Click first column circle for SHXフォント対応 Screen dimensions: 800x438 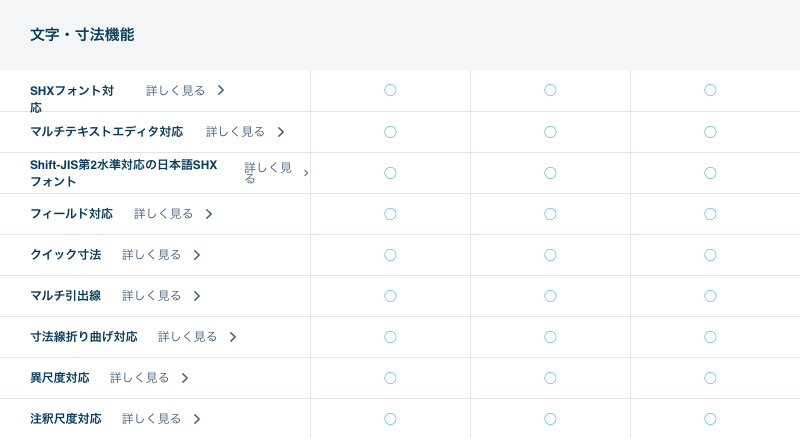point(390,90)
